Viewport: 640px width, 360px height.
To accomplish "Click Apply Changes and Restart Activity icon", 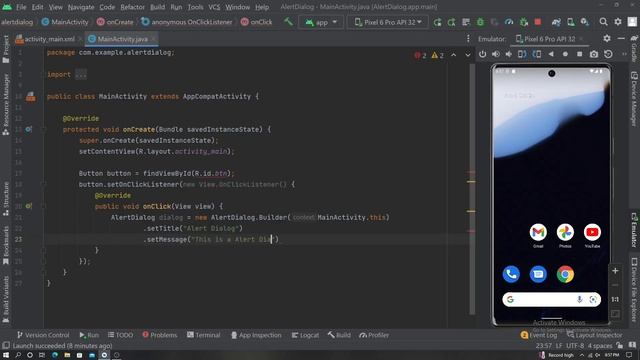I will click(x=451, y=22).
